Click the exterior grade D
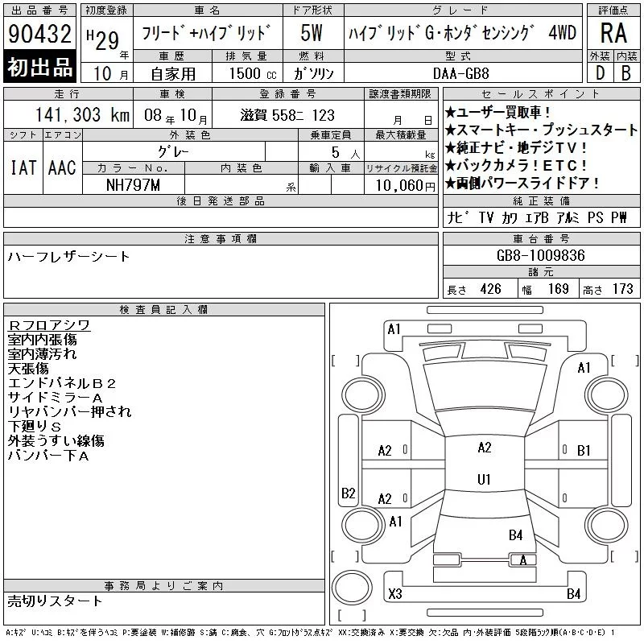644x644 pixels. [x=600, y=73]
